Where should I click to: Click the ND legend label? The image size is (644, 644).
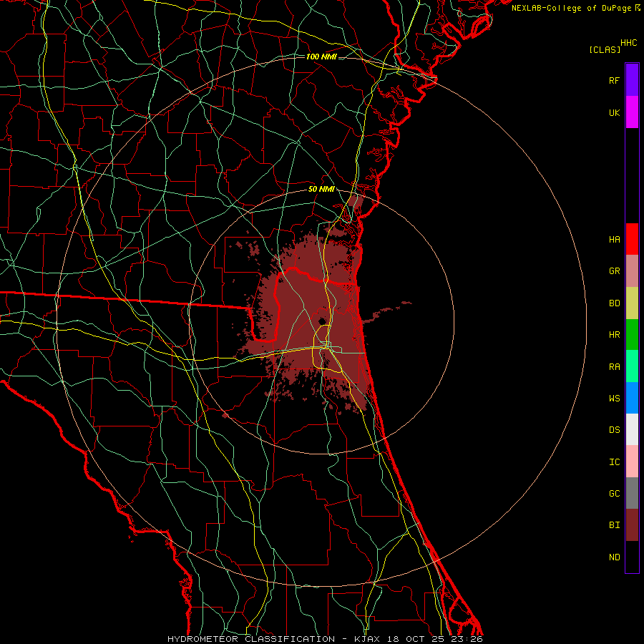[614, 557]
